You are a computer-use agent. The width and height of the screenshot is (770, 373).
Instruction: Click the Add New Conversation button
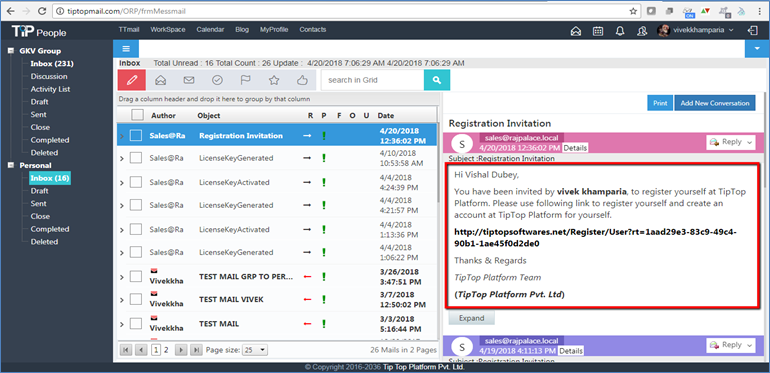click(x=715, y=103)
